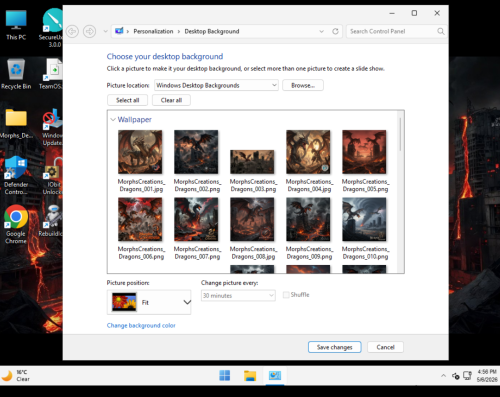Toggle the Shuffle checkbox
500x397 pixels.
pyautogui.click(x=286, y=295)
